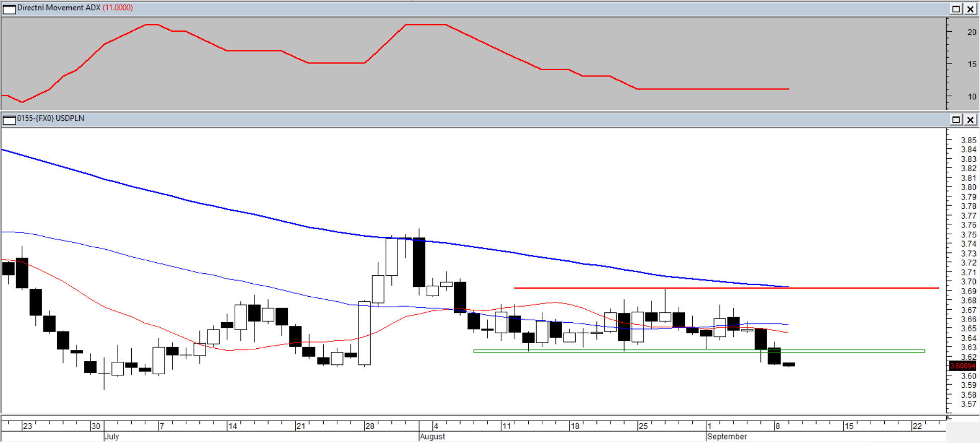Click the 20 level on ADX scale

click(972, 32)
